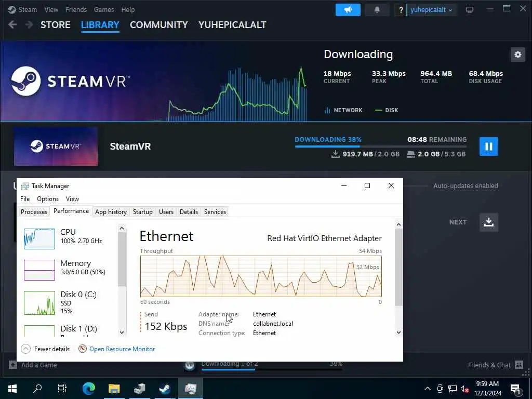The height and width of the screenshot is (399, 532).
Task: Click the Downloading 1 of 2 status
Action: click(229, 364)
